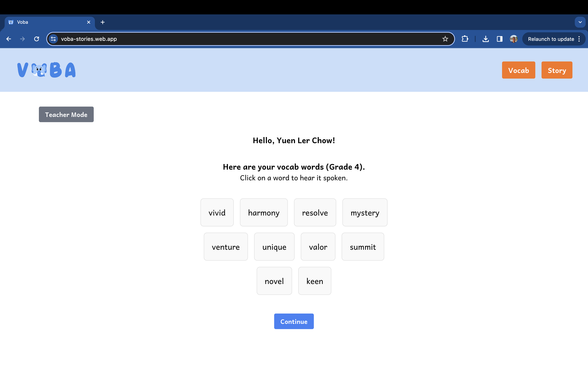This screenshot has width=588, height=382.
Task: Go back to the previous page
Action: pyautogui.click(x=9, y=39)
